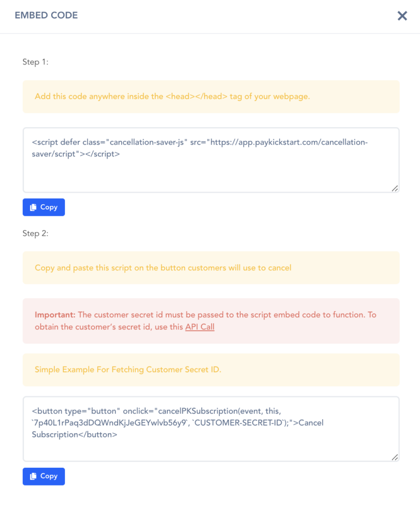Click the clipboard icon in Step 1's Copy button

point(33,207)
